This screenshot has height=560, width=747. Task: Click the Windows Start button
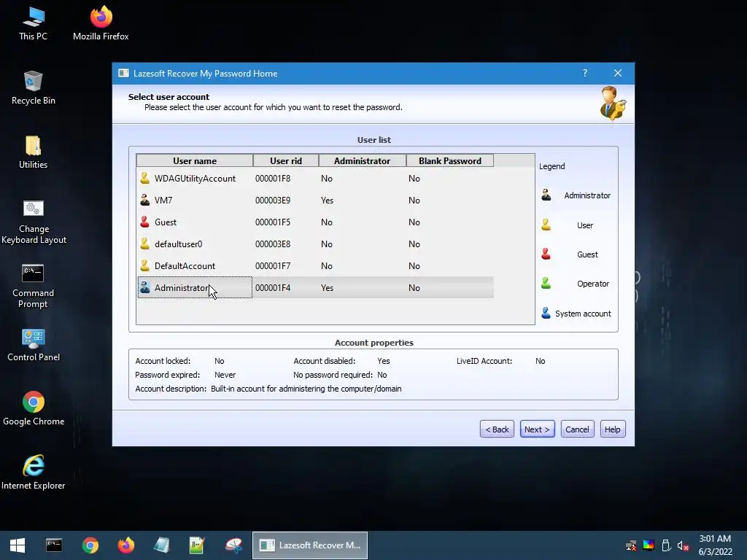18,545
